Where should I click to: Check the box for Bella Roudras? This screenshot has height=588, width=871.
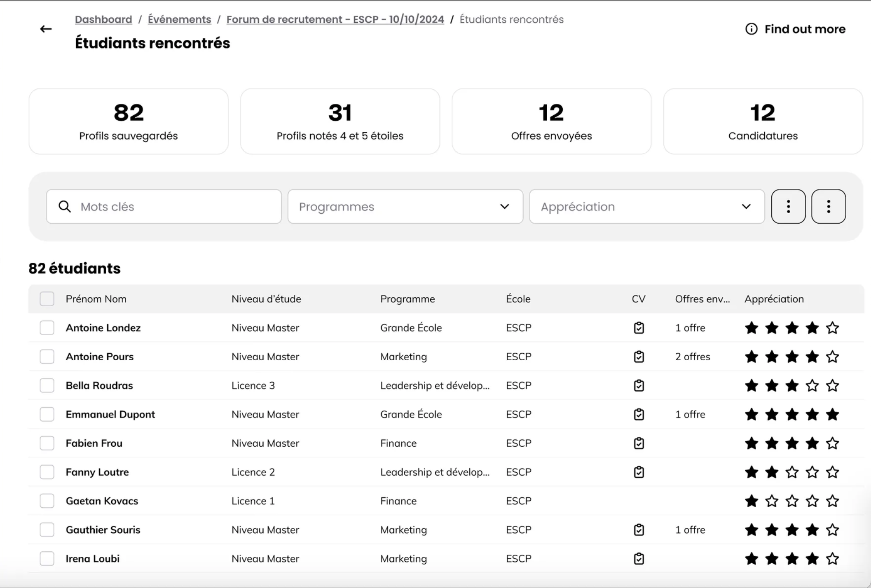pos(47,385)
